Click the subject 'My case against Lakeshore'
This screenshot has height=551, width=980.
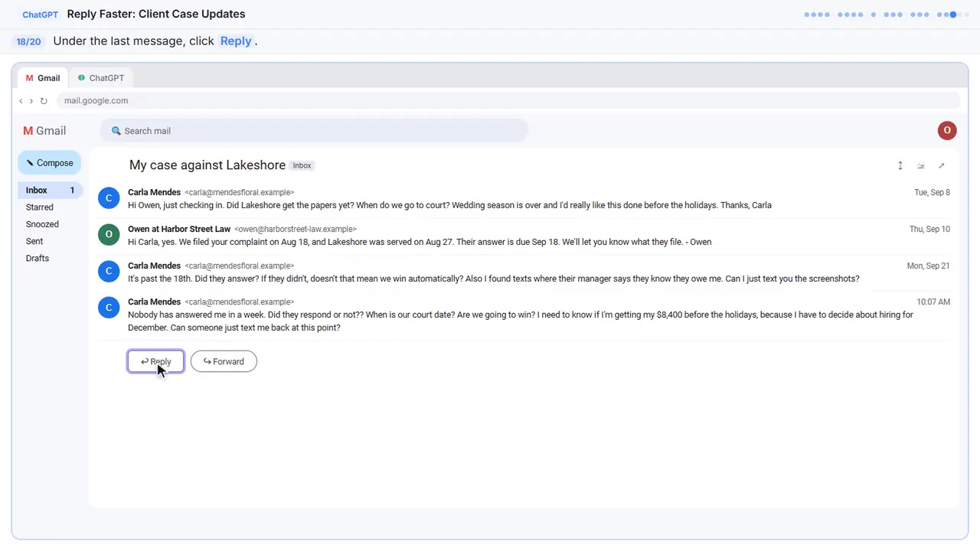(x=207, y=165)
